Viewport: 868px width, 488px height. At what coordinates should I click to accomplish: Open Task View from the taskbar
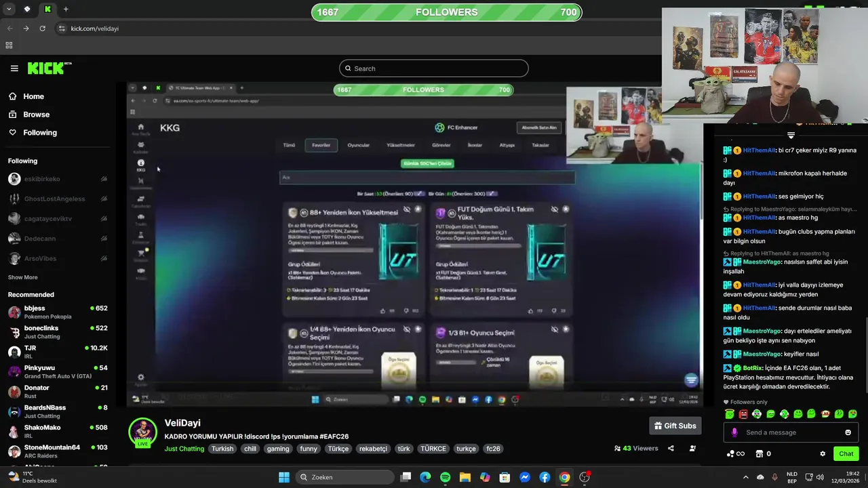coord(406,477)
